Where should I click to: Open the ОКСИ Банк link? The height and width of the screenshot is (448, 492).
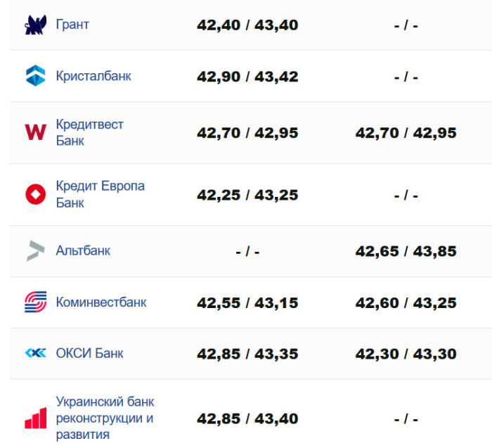coord(89,353)
